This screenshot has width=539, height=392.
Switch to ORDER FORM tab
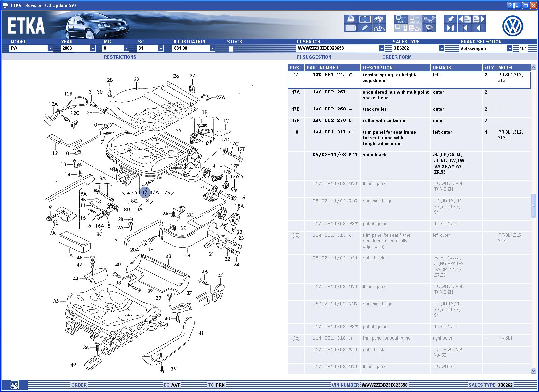click(397, 57)
